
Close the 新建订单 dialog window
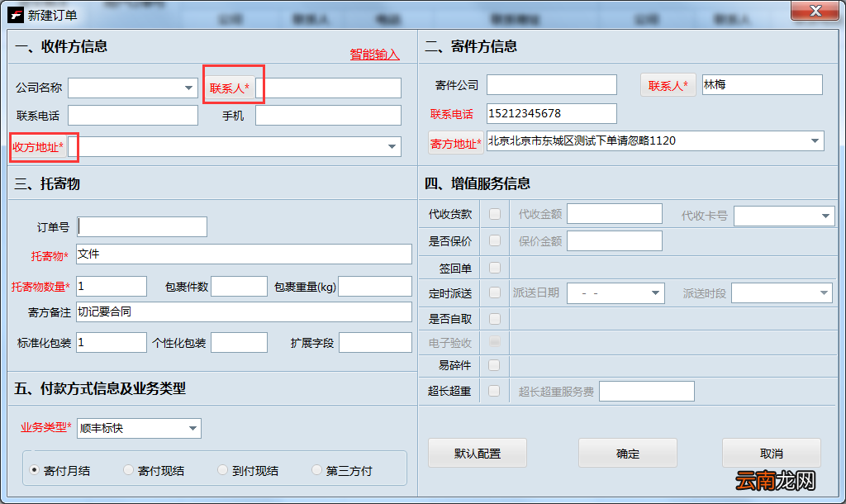coord(815,11)
